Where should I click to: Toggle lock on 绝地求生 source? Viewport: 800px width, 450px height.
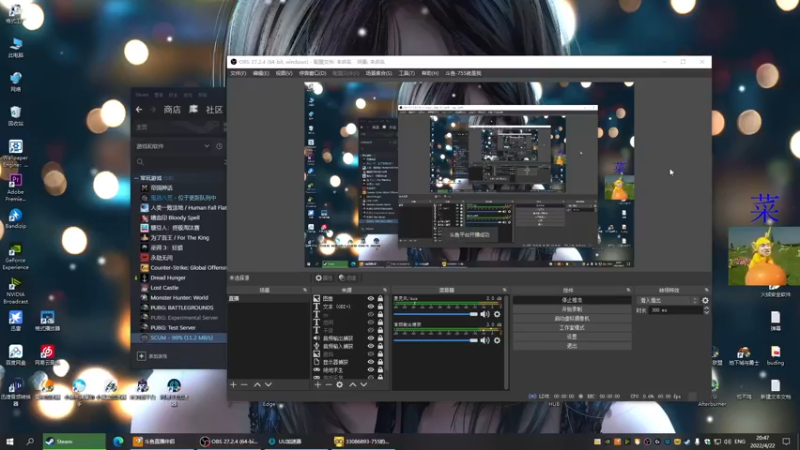click(x=380, y=370)
